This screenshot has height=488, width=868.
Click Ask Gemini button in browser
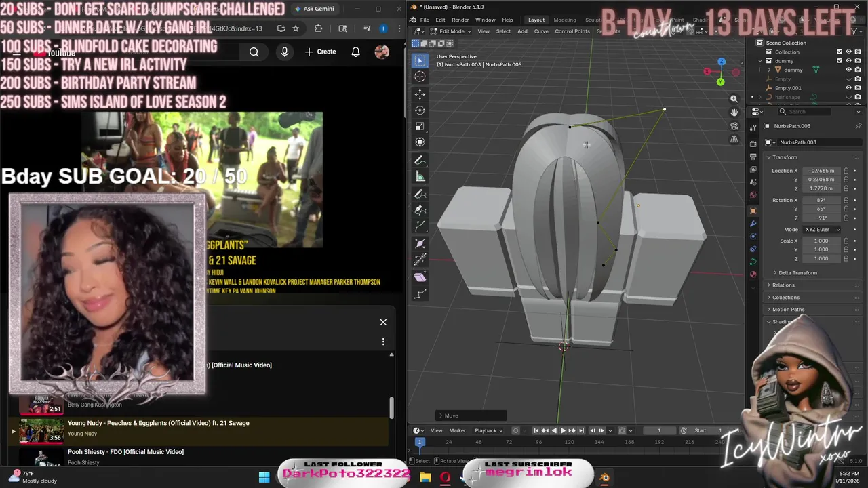point(315,9)
